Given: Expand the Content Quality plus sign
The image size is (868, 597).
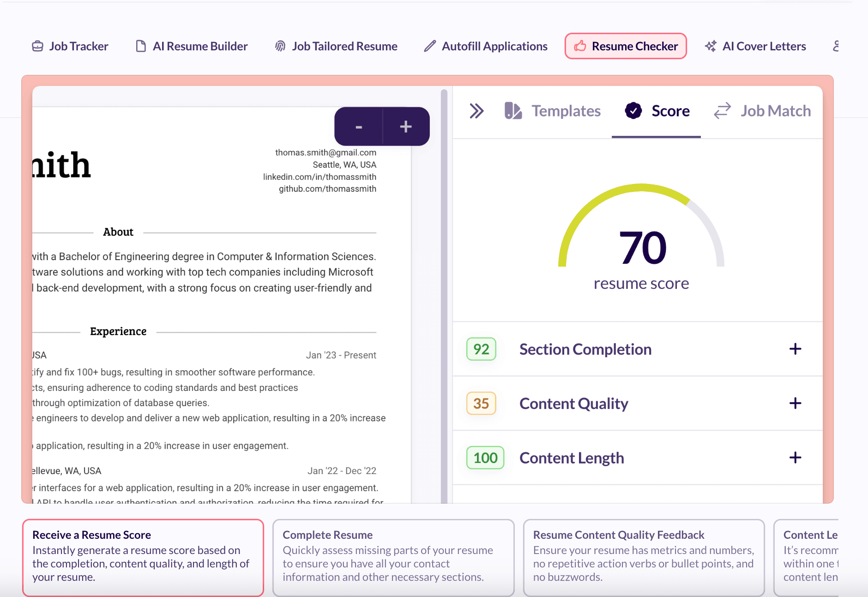Looking at the screenshot, I should [795, 403].
